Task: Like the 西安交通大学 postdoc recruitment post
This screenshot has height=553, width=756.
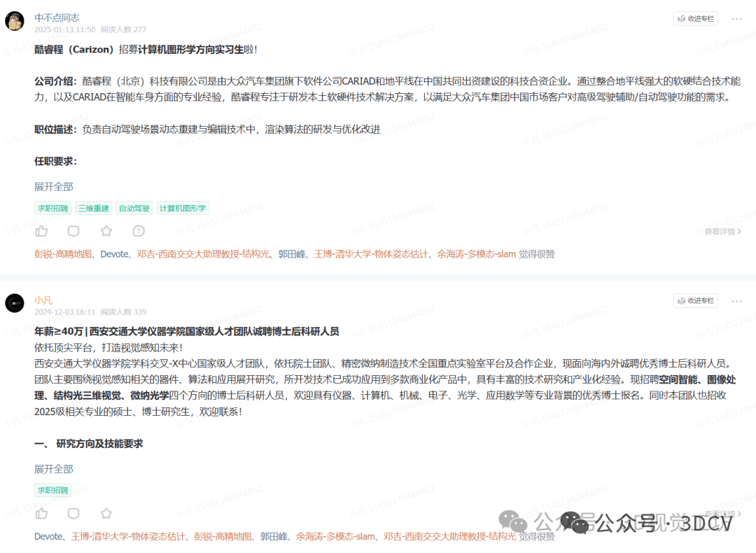Action: [x=41, y=514]
